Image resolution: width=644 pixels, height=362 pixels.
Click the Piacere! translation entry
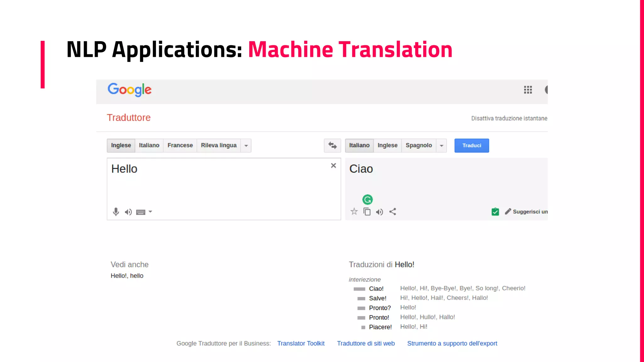pos(380,327)
